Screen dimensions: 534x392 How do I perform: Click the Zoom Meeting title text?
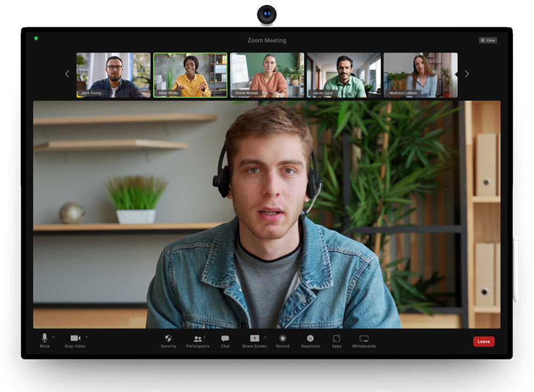click(x=266, y=40)
